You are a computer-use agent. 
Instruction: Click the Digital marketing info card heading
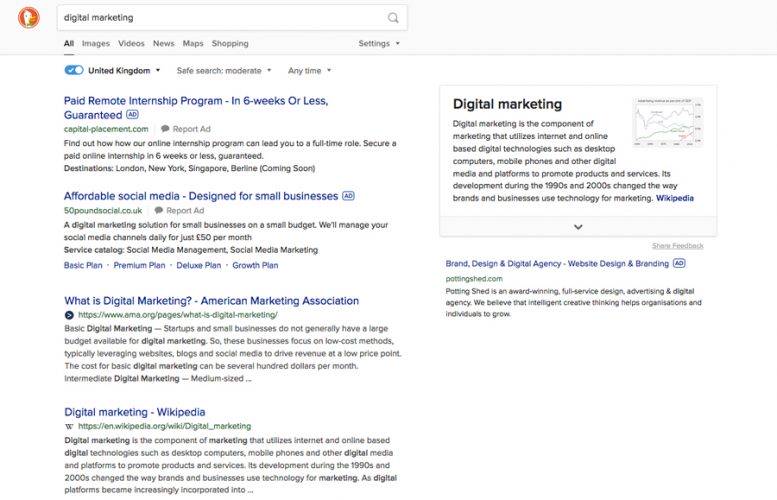(507, 104)
